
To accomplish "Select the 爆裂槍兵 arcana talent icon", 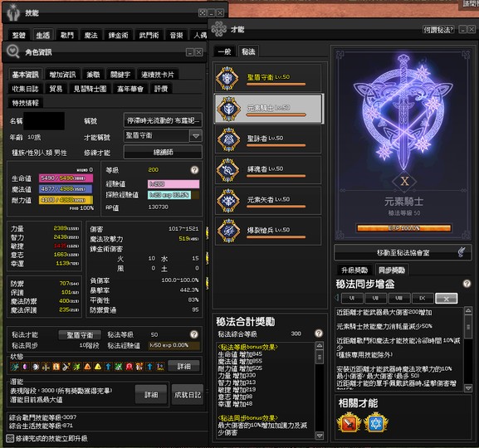I will (228, 231).
